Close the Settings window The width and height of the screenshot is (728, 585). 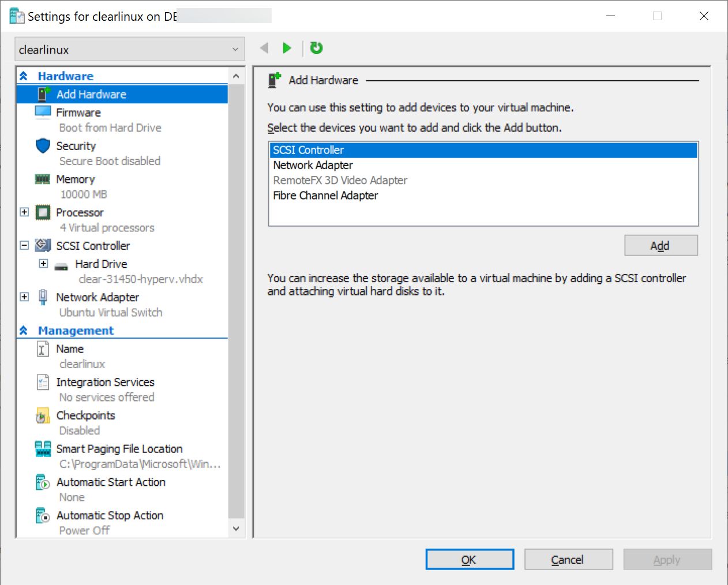tap(704, 16)
